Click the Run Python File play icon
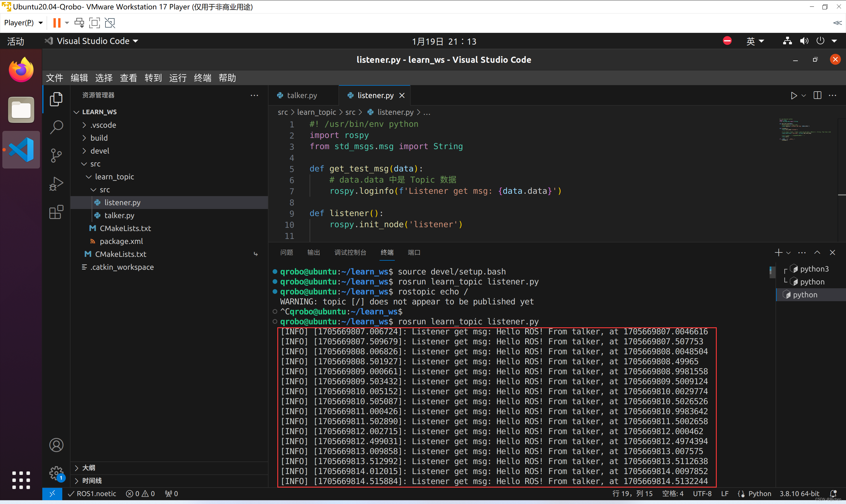Viewport: 846px width, 504px height. coord(794,96)
